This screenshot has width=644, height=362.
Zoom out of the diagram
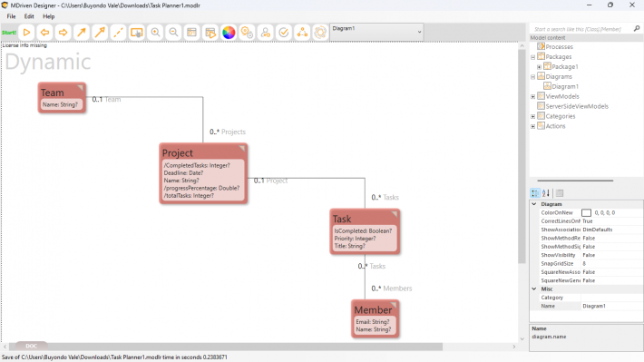pyautogui.click(x=174, y=32)
